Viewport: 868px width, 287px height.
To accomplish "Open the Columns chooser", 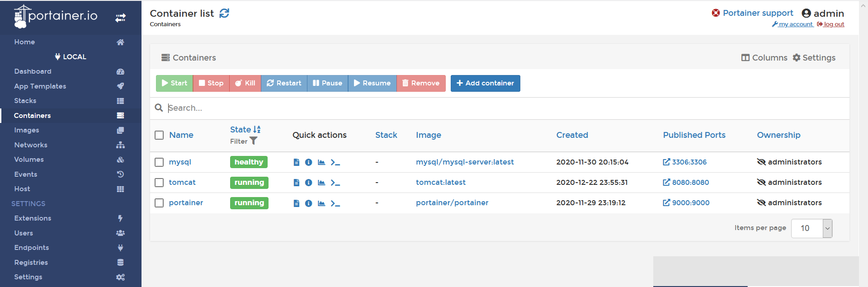I will point(764,57).
